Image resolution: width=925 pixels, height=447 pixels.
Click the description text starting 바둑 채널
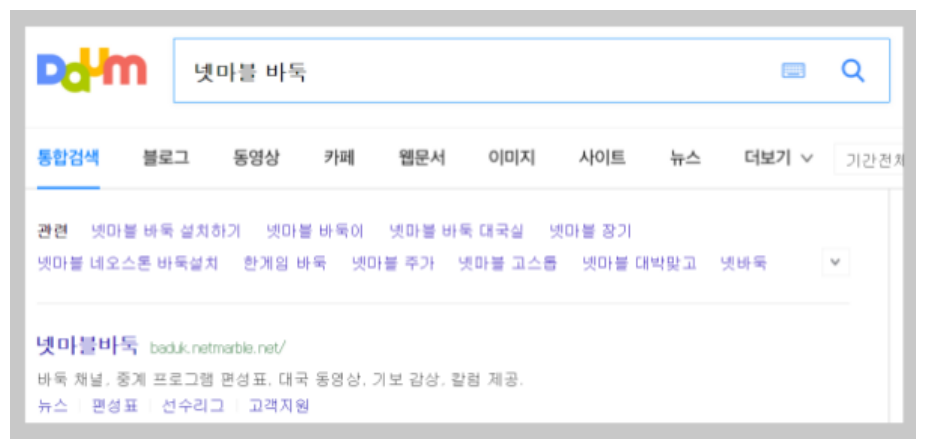click(x=280, y=379)
